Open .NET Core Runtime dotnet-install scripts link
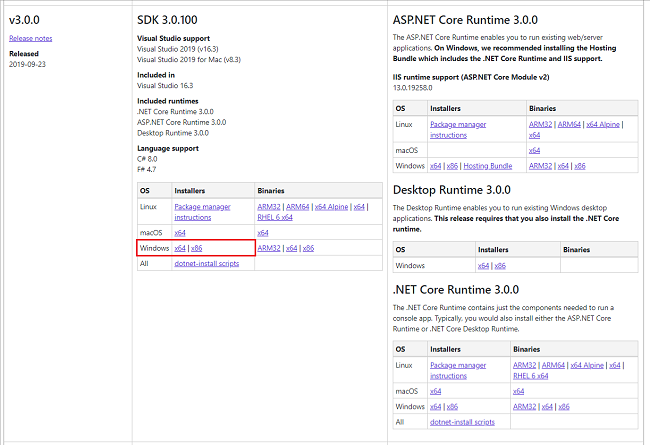The image size is (650, 445). coord(462,422)
